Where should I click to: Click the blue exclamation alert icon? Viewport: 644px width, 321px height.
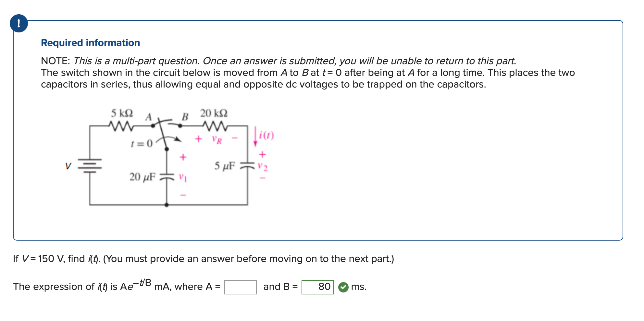tap(19, 23)
